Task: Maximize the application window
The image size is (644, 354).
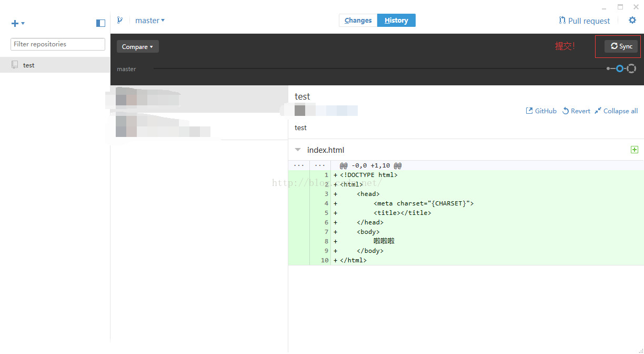Action: (620, 7)
